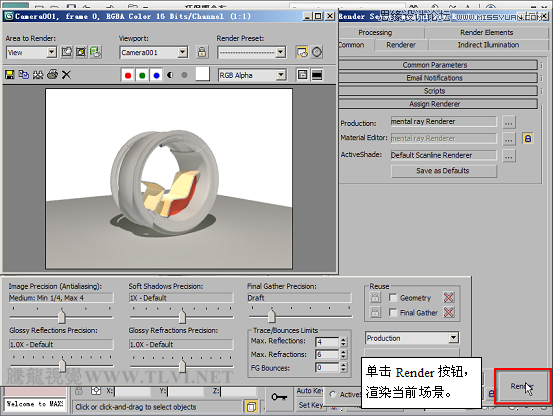This screenshot has height=416, width=553.
Task: Click the Auto Region Selected icon
Action: (81, 52)
